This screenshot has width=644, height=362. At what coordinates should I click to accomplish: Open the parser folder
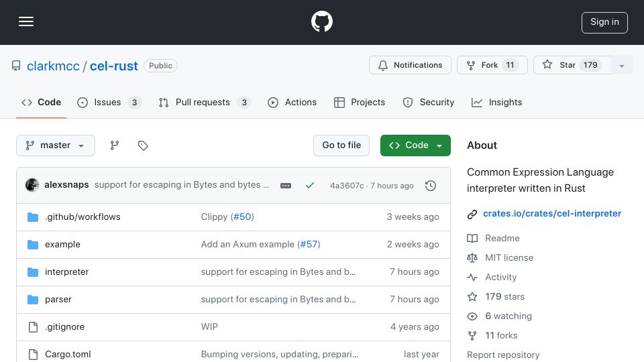pos(58,299)
